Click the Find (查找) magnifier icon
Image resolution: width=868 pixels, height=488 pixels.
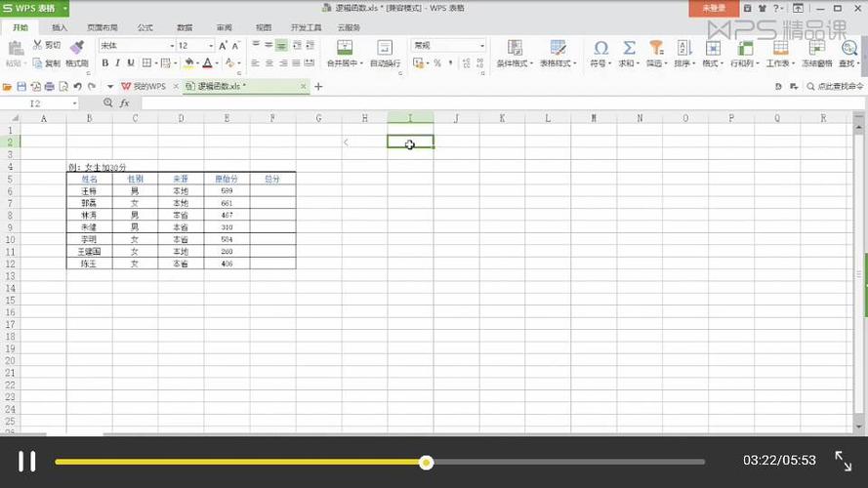point(848,48)
